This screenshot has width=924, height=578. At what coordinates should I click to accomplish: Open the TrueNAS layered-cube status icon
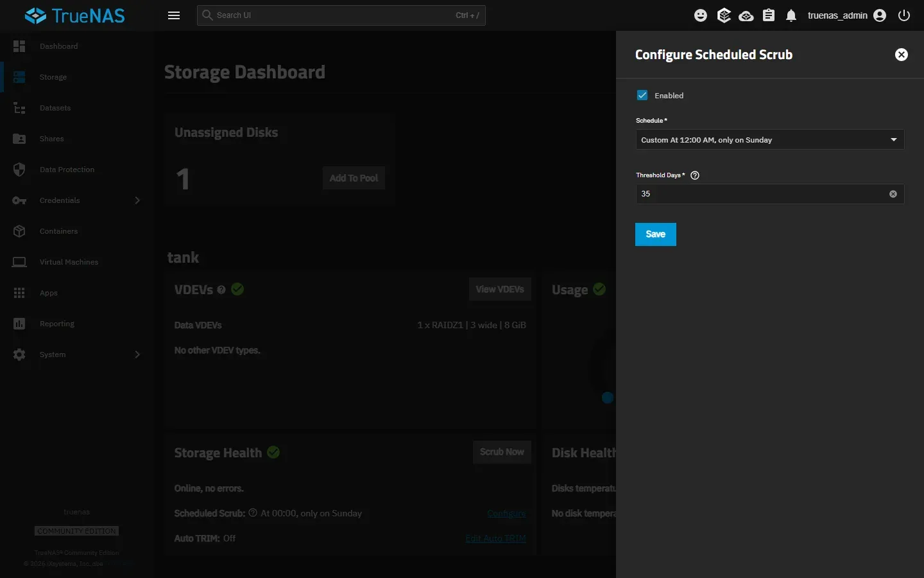[724, 15]
